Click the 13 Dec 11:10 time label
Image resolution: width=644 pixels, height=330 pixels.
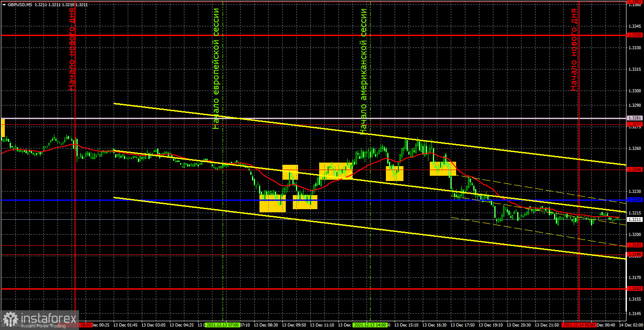[321, 325]
